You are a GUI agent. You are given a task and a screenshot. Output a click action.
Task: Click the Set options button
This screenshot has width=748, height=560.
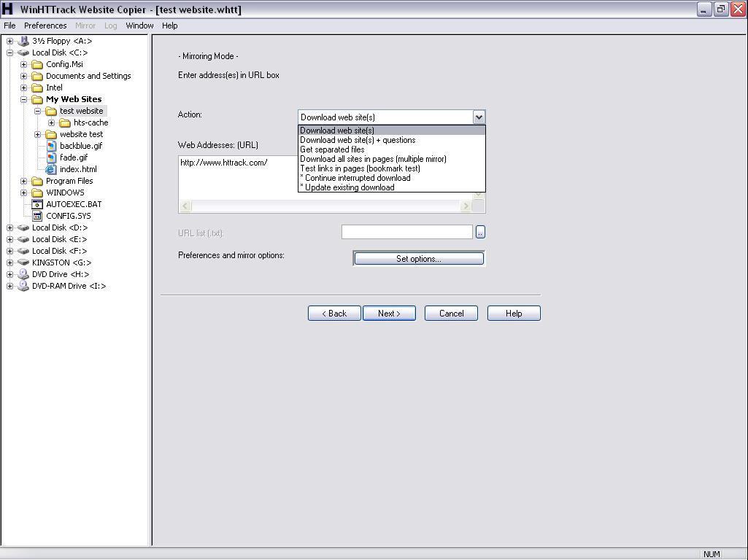pyautogui.click(x=418, y=257)
